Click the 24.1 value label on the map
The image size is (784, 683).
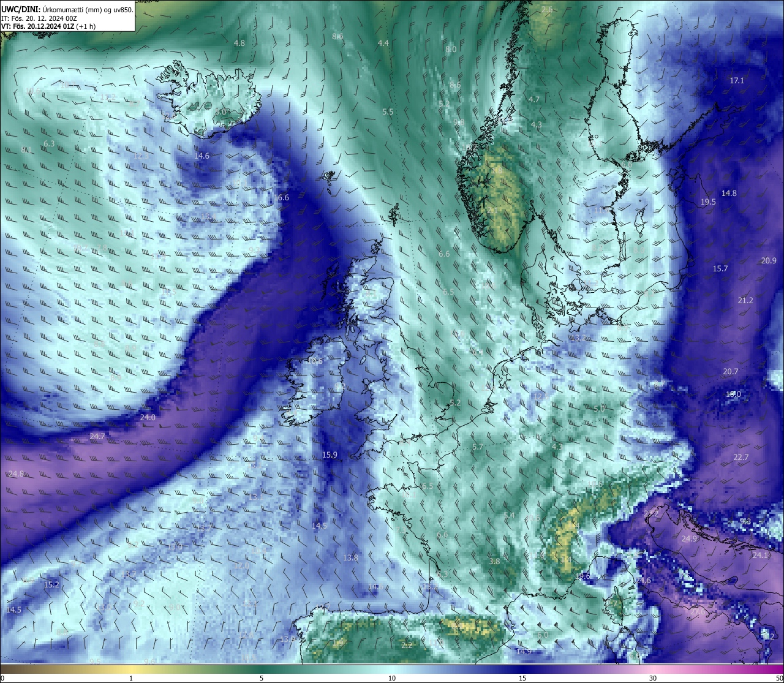point(760,555)
